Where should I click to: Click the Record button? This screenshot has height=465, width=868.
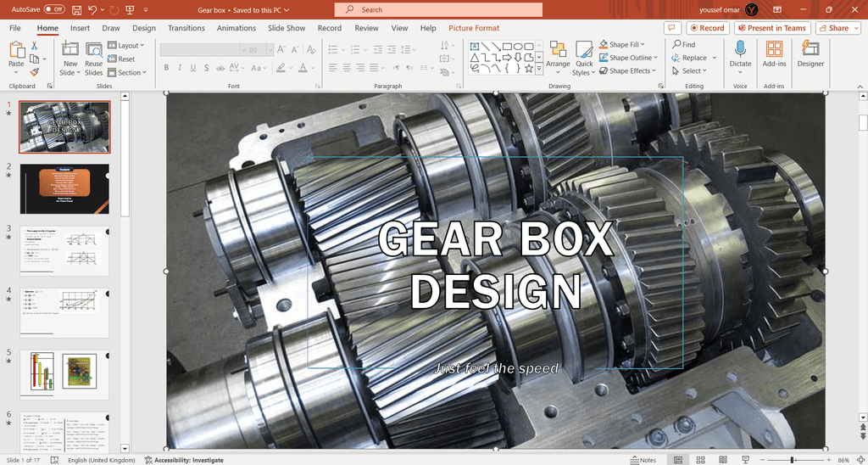[708, 28]
